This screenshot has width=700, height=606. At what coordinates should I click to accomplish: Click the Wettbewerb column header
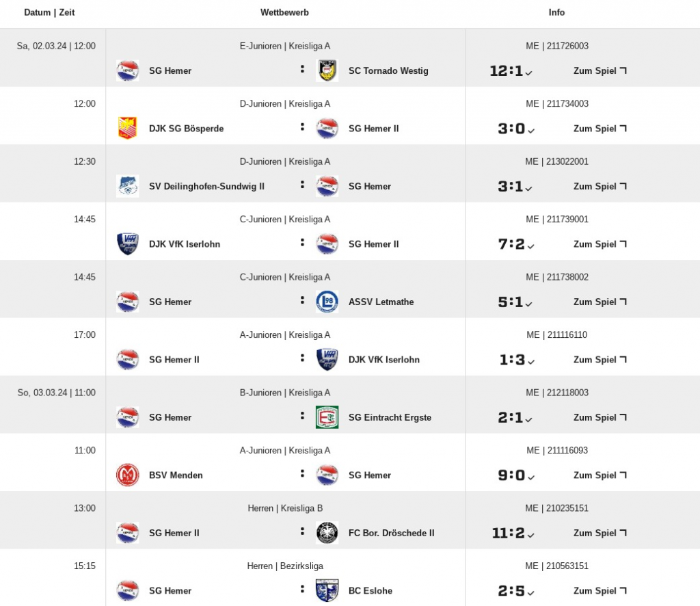pos(284,12)
